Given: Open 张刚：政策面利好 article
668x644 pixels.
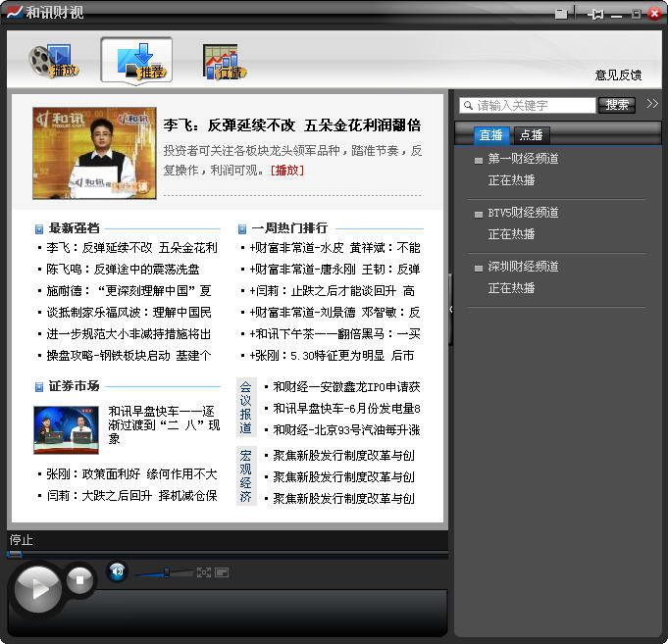Looking at the screenshot, I should 131,474.
